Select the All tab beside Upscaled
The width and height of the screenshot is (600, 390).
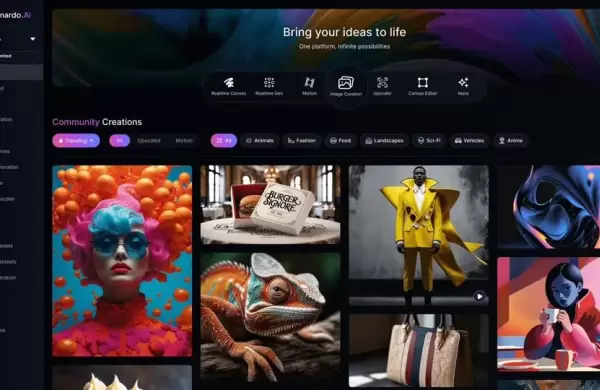(x=119, y=140)
